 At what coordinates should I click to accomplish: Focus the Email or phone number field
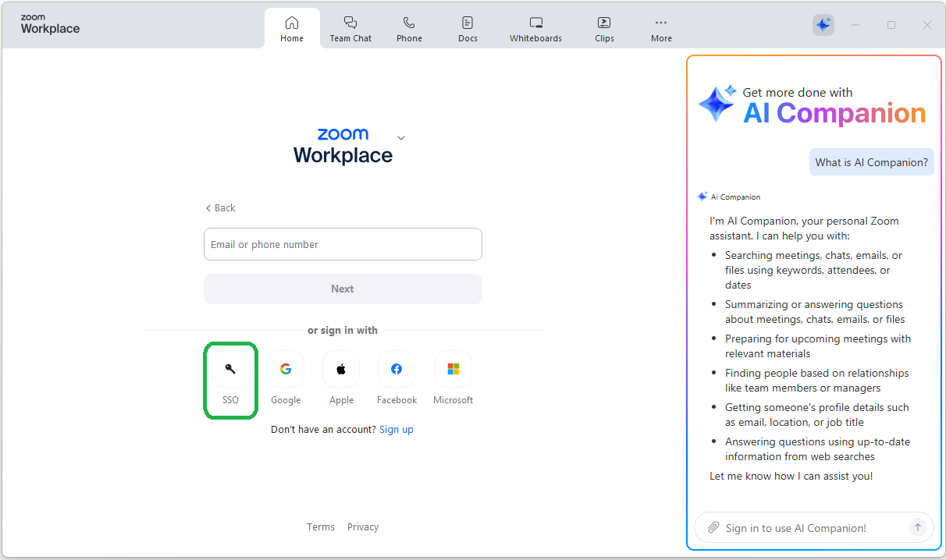tap(343, 244)
